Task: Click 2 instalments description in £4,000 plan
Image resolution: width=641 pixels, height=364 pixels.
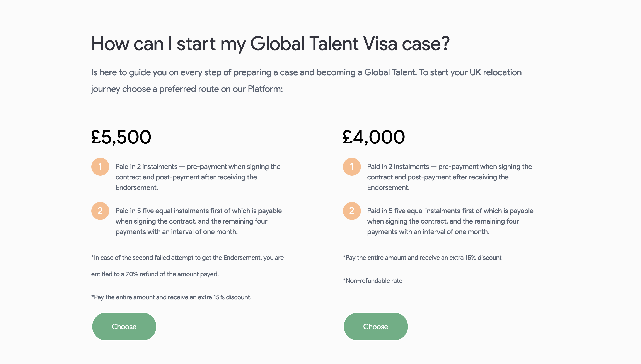Action: pos(450,177)
